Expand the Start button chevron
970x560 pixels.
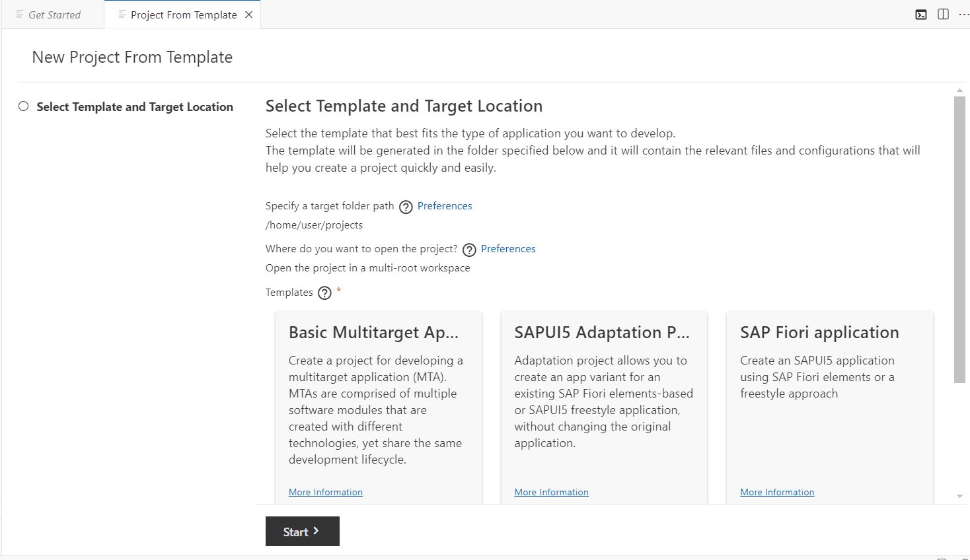[x=317, y=531]
